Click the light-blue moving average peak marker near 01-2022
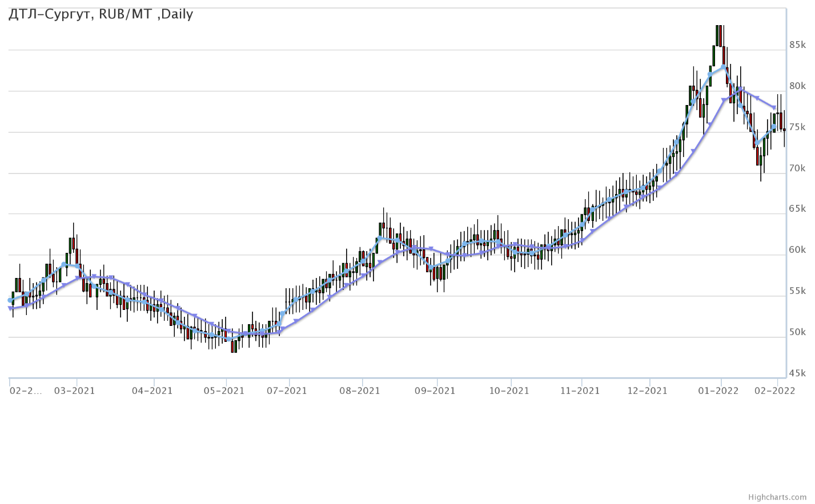The height and width of the screenshot is (504, 815). click(724, 67)
